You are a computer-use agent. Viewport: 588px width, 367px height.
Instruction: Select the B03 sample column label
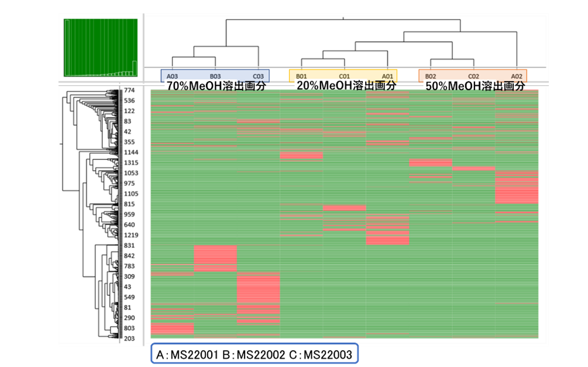(x=215, y=77)
